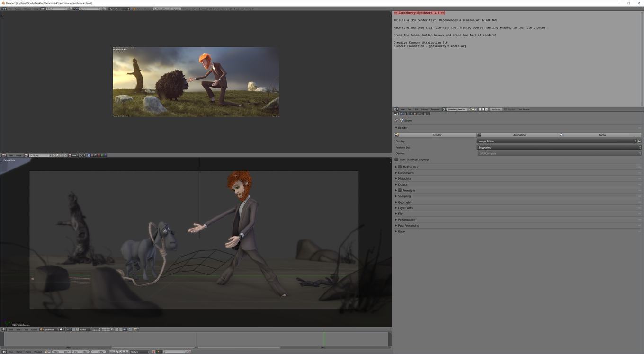
Task: Jump to the timeline start frame
Action: (x=111, y=352)
